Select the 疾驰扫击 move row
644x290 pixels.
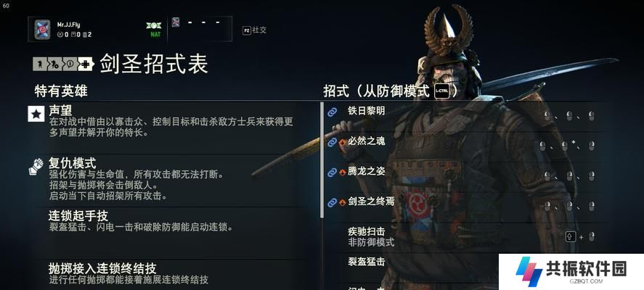pos(463,237)
